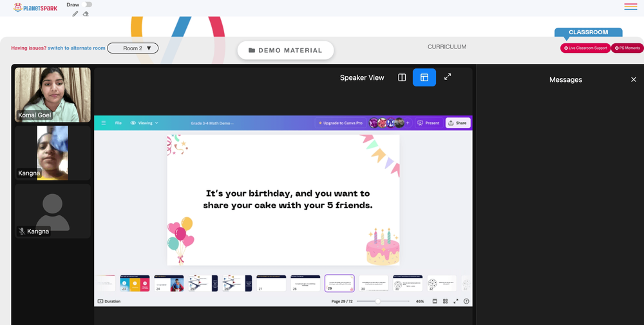Select slide thumbnail 26
This screenshot has width=644, height=325.
pyautogui.click(x=237, y=284)
